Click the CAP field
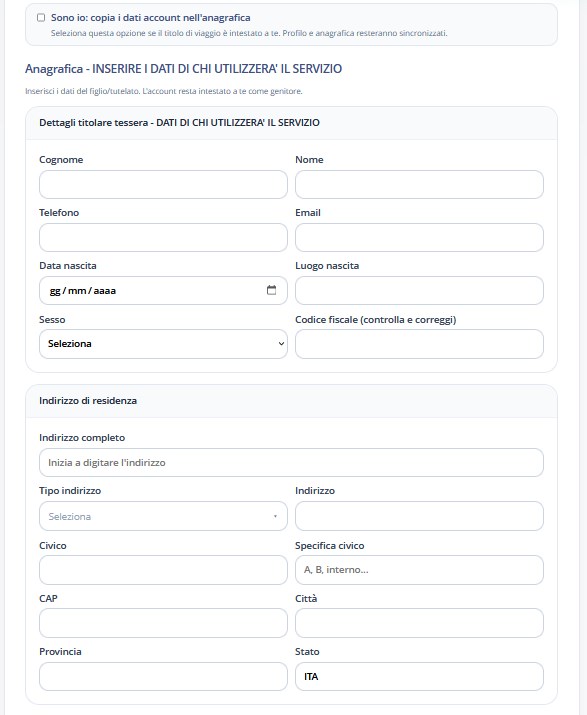587x715 pixels. tap(163, 623)
